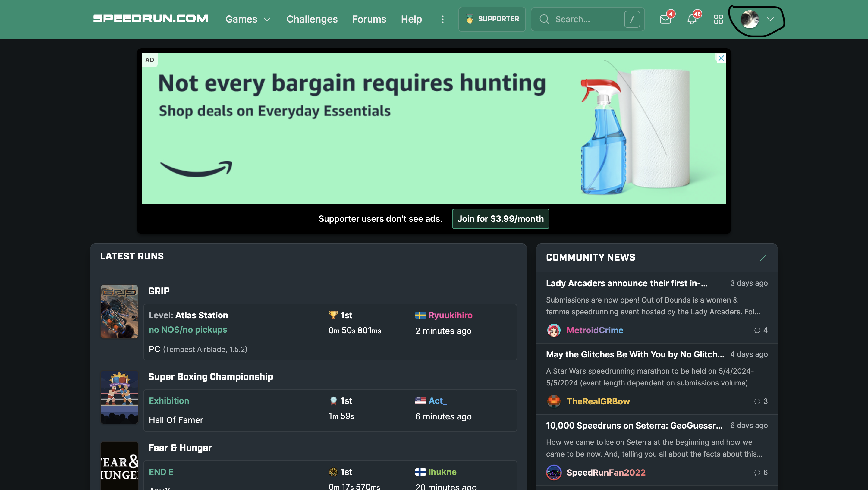Open comments on Lady Arcaders post
Image resolution: width=868 pixels, height=490 pixels.
pos(760,330)
